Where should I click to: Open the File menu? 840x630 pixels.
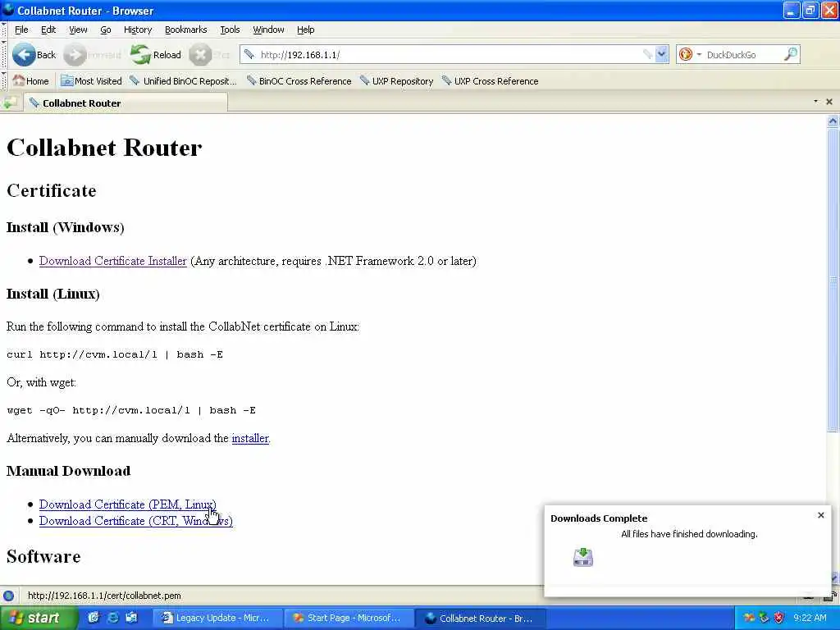(21, 30)
